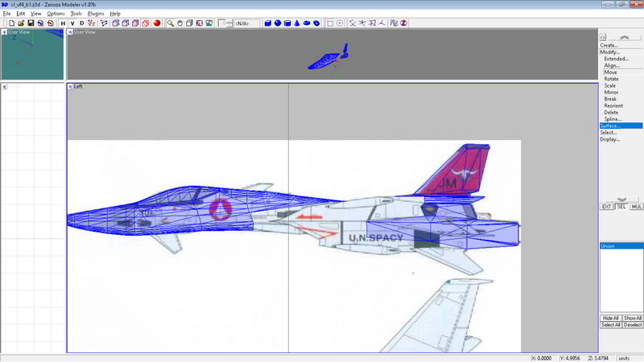The image size is (644, 362).
Task: Click the Hide All button
Action: coord(611,318)
